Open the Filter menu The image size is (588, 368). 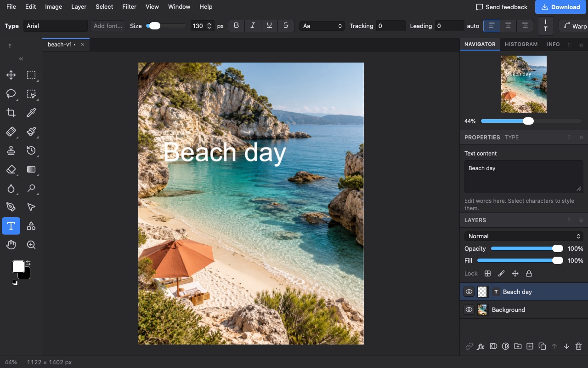click(129, 6)
